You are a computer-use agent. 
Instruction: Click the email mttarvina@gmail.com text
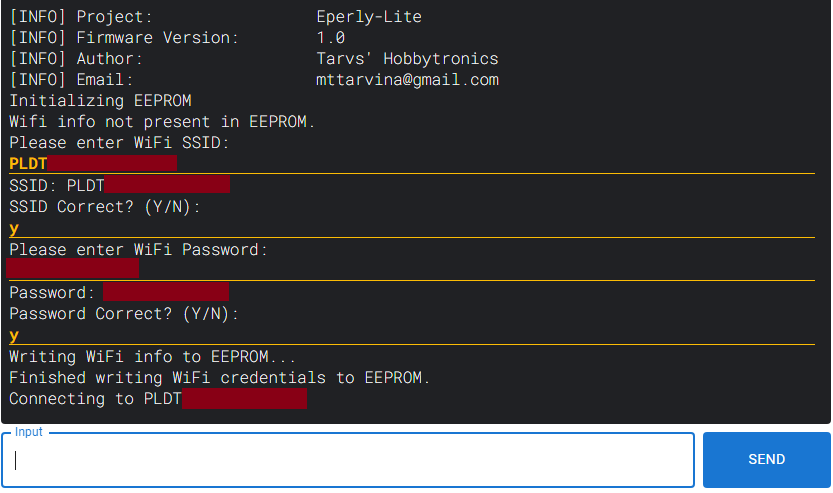pos(407,80)
